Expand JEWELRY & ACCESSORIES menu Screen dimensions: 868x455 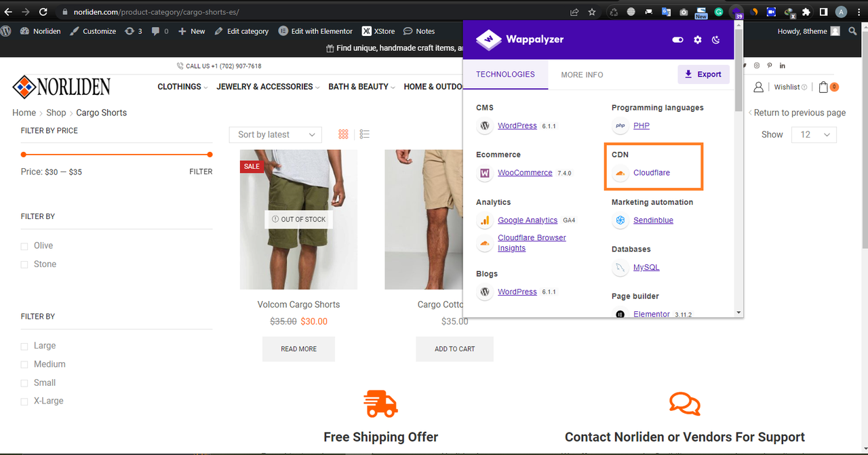pyautogui.click(x=268, y=87)
